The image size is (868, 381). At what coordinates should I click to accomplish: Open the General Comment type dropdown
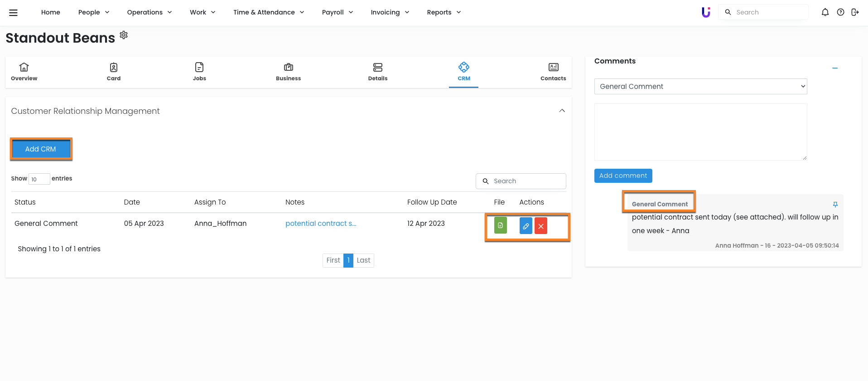[x=700, y=87]
